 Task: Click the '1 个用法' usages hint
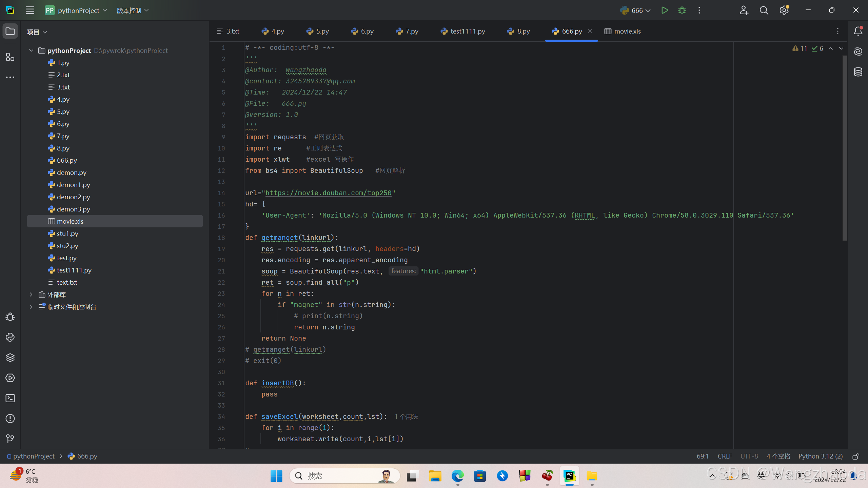point(406,416)
